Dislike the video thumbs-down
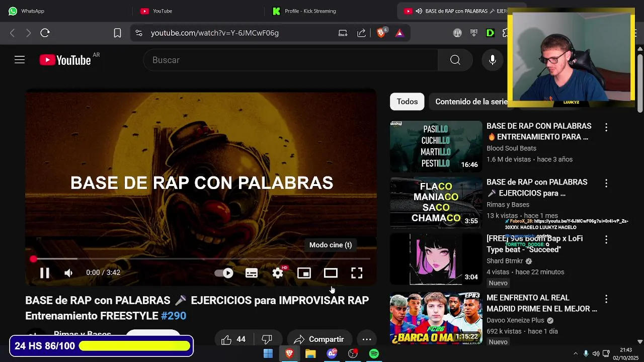Image resolution: width=644 pixels, height=362 pixels. pos(267,339)
